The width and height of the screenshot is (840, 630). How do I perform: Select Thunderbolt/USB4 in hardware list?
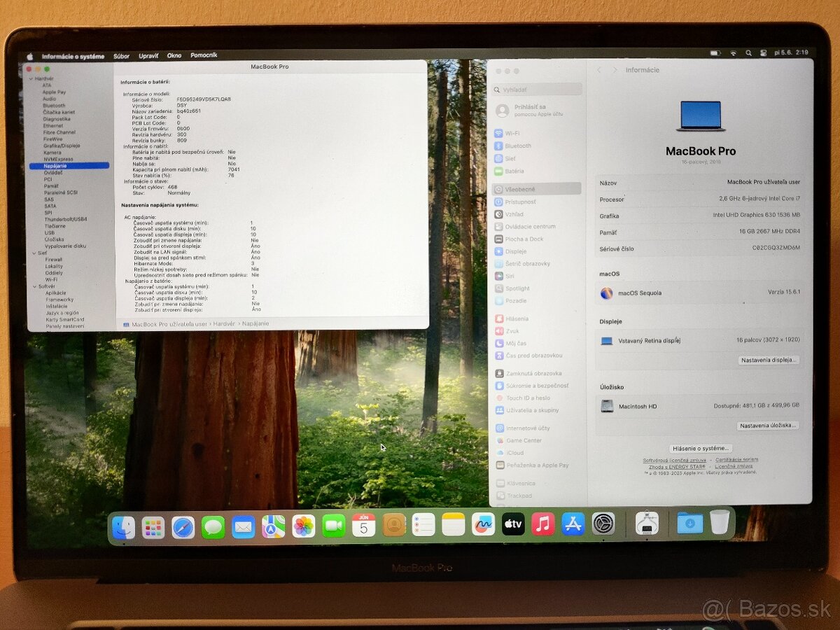click(x=66, y=219)
